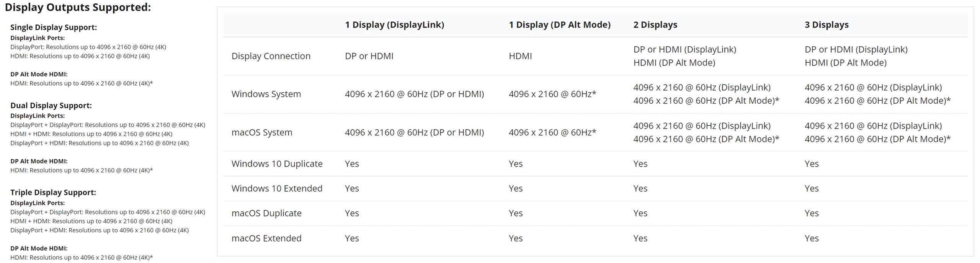Viewport: 980px width, 263px height.
Task: Select the 3 Displays column header
Action: [x=826, y=25]
